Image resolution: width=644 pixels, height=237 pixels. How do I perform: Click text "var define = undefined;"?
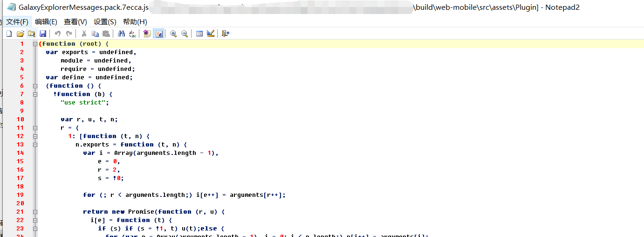[89, 77]
